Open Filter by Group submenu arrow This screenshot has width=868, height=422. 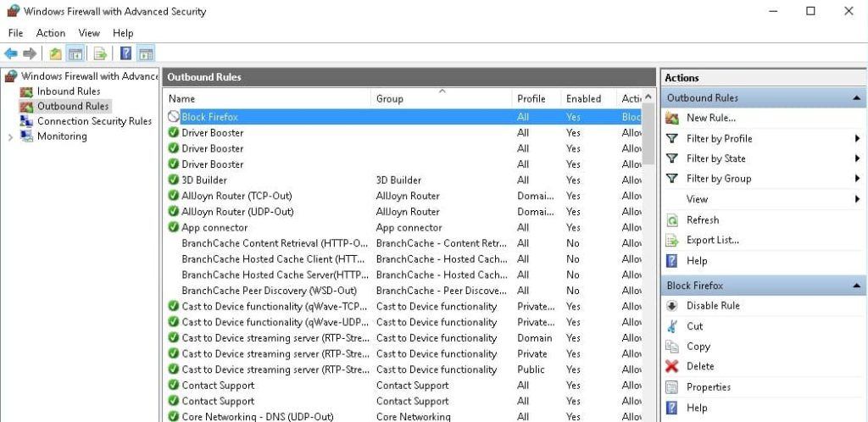(x=858, y=179)
